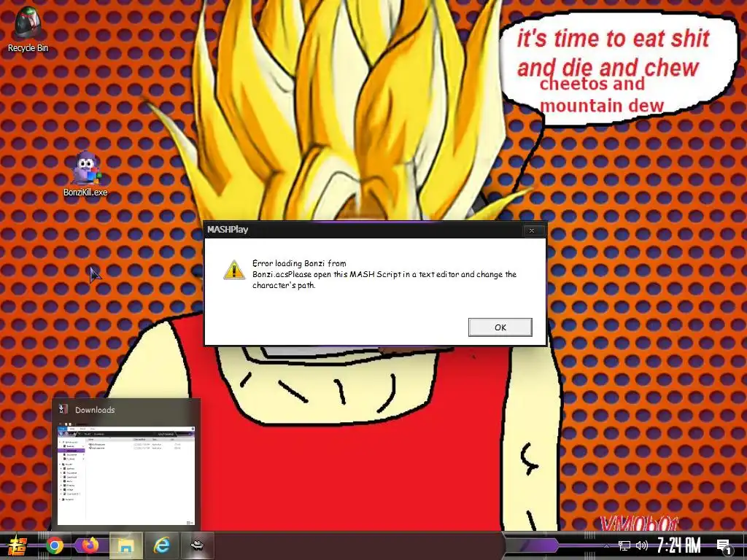Select the Recycle Bin desktop icon

click(28, 29)
